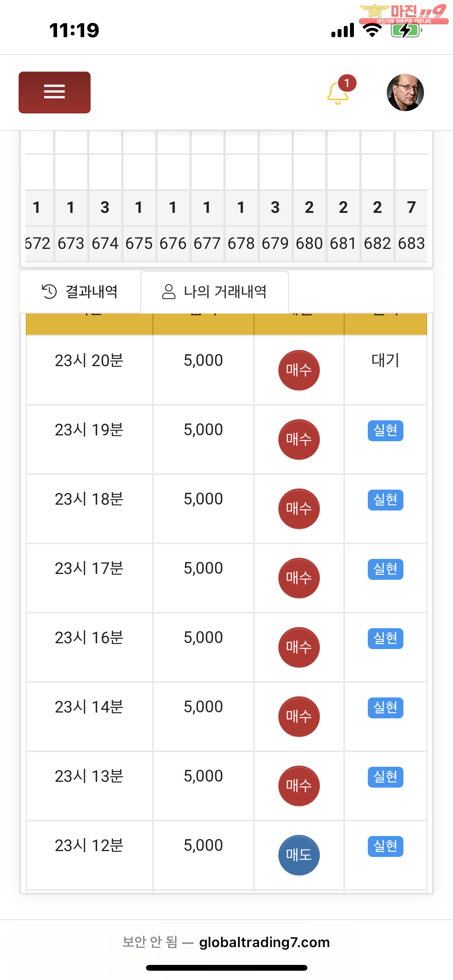Click the 대기 status for 23시 20분

click(385, 360)
